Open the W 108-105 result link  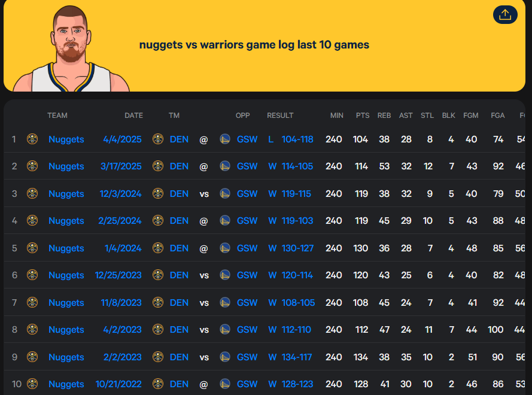[291, 302]
